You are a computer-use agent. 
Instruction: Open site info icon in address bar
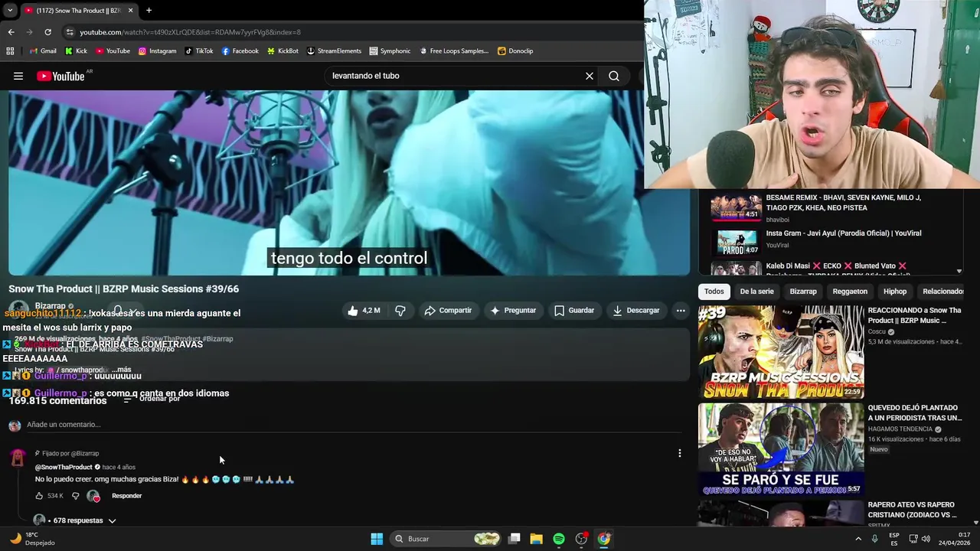[x=70, y=32]
